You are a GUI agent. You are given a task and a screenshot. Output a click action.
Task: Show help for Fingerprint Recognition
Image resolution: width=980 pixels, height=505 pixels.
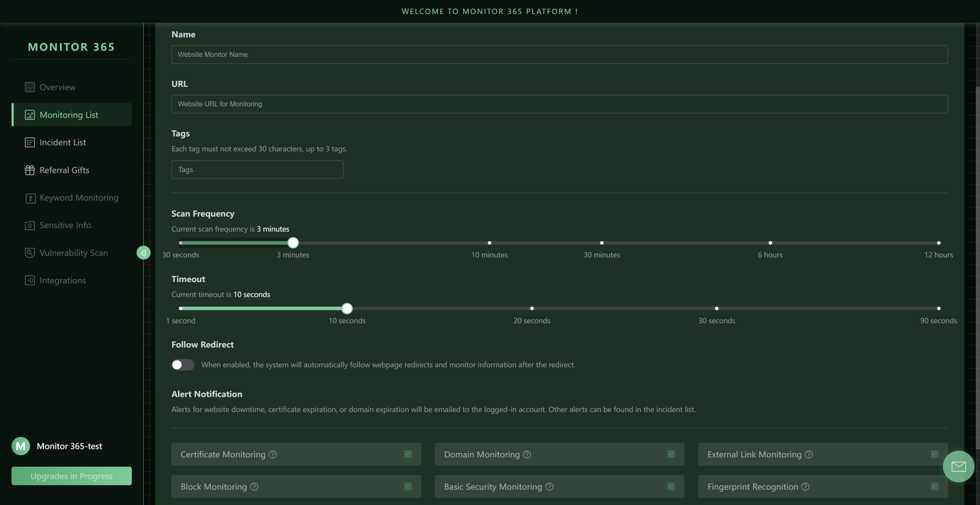click(x=805, y=487)
